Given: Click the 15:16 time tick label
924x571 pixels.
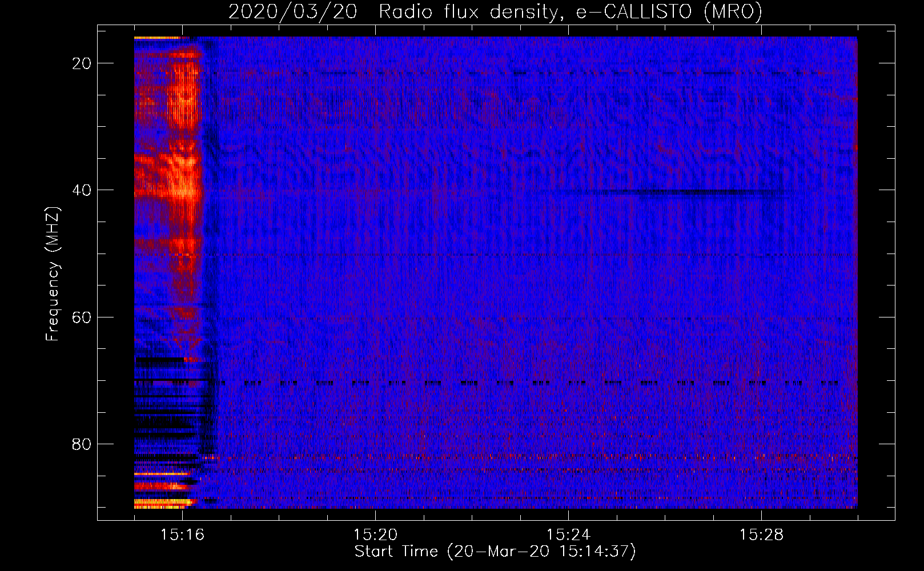Looking at the screenshot, I should 182,535.
